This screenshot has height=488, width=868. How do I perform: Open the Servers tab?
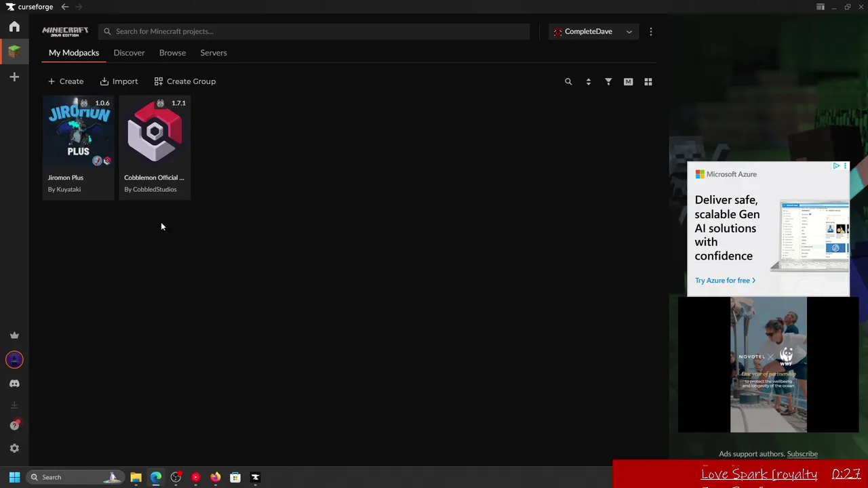214,53
